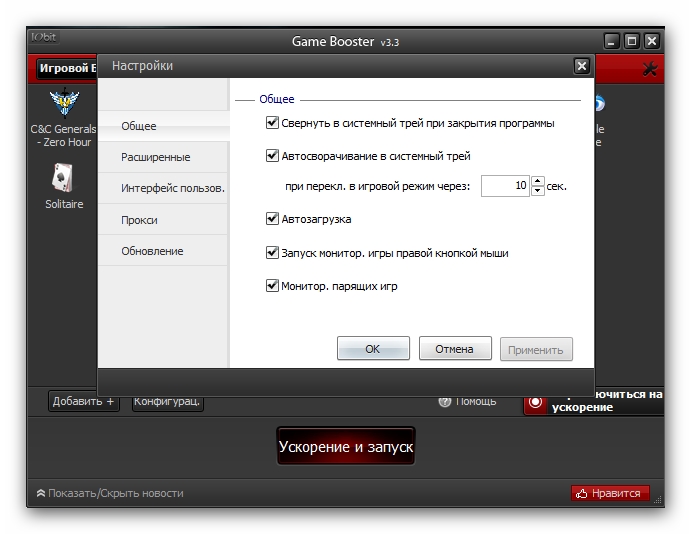Close the Настройки dialog

pos(582,66)
